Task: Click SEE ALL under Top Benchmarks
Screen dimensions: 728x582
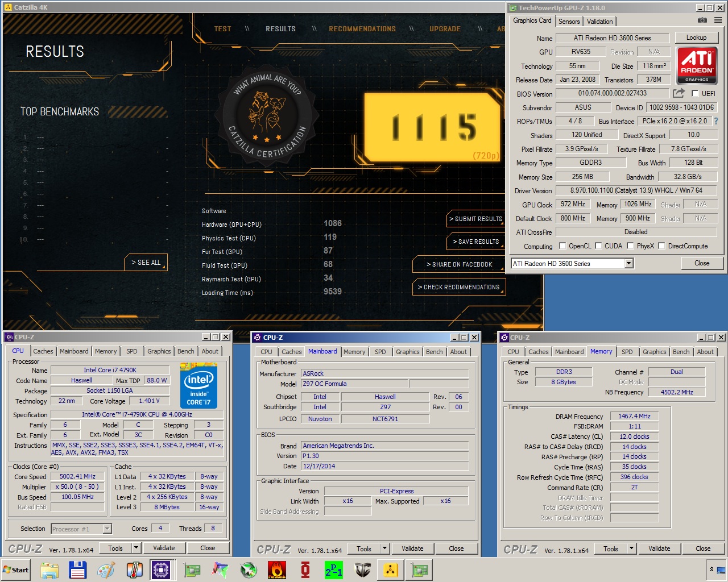Action: pos(146,262)
